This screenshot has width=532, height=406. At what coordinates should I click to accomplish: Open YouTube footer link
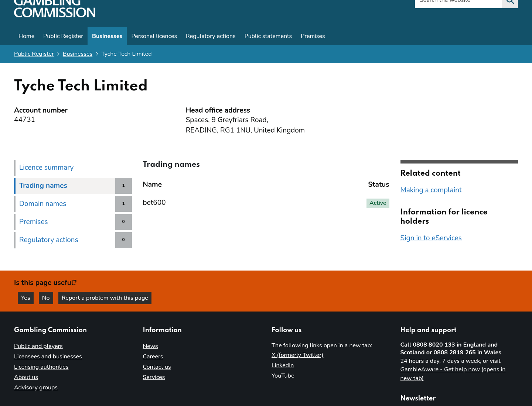pos(283,376)
